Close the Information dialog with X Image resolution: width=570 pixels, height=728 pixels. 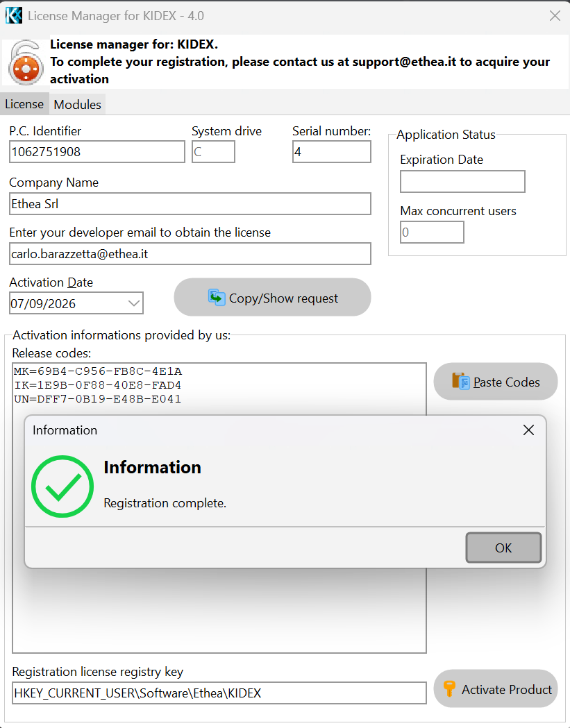528,430
